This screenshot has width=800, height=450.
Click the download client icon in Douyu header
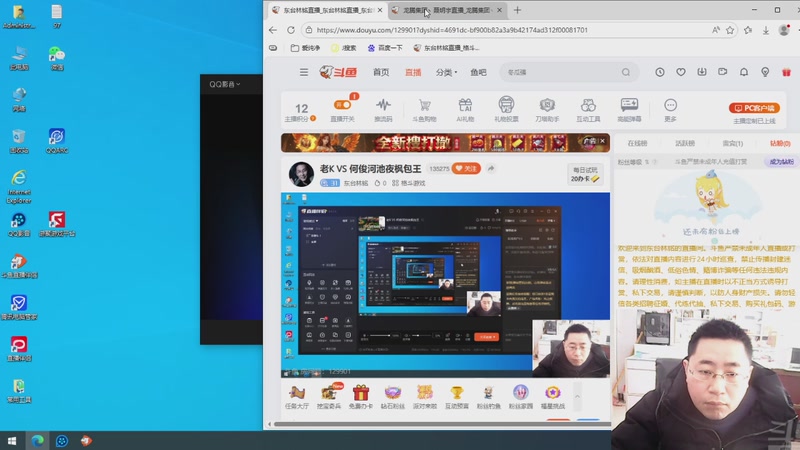(702, 72)
